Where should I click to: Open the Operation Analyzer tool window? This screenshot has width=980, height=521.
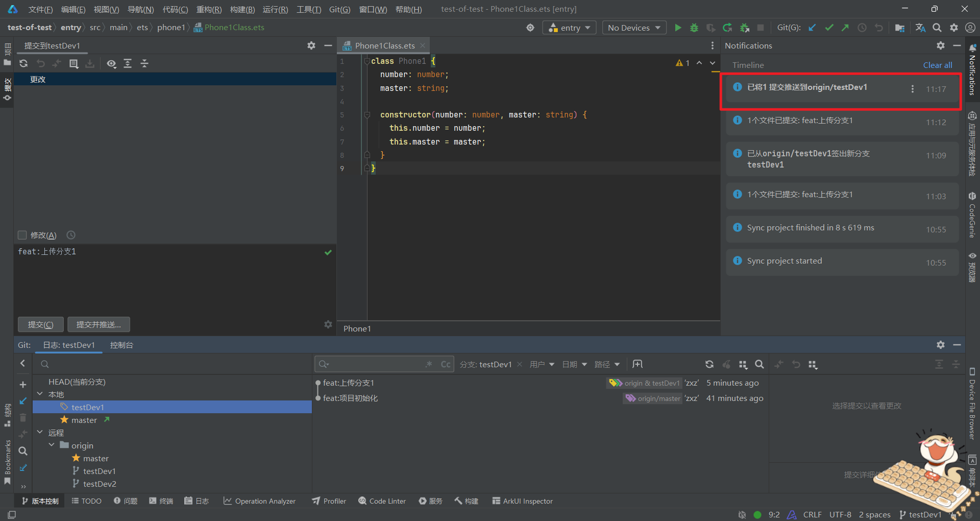pos(259,501)
